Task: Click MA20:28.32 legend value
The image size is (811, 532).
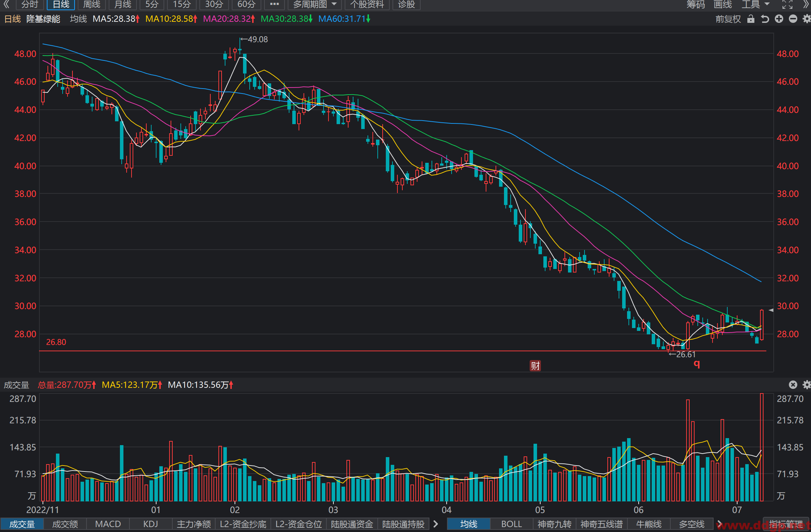Action: click(x=229, y=19)
